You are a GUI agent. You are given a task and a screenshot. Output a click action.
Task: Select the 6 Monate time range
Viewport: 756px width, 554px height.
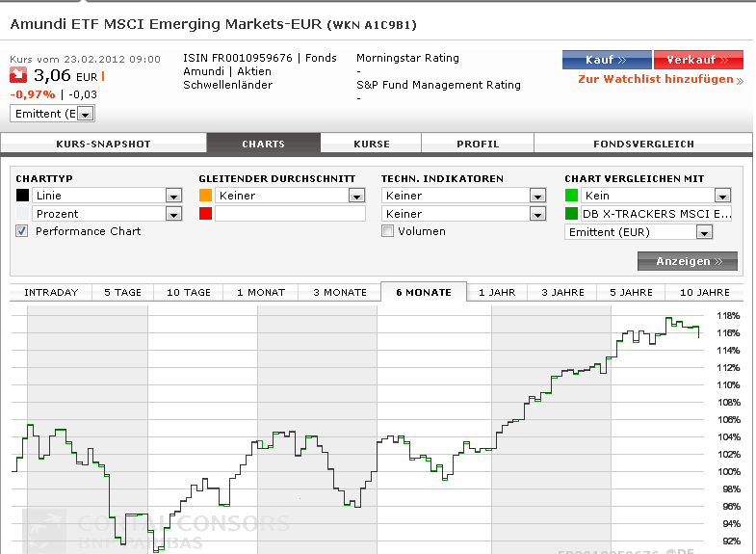tap(424, 292)
